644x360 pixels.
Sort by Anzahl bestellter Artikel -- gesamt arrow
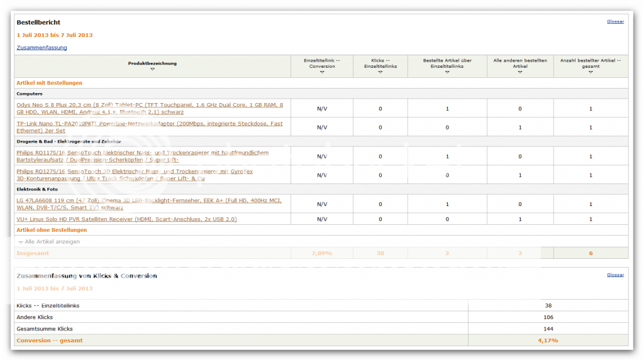[x=591, y=72]
